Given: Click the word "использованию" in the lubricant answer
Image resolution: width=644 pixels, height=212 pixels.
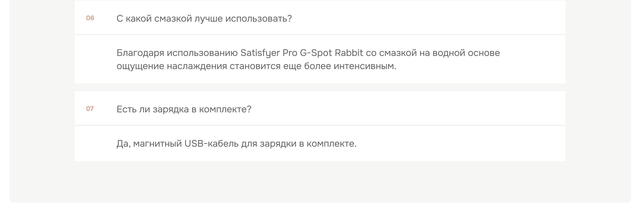Looking at the screenshot, I should (x=202, y=53).
